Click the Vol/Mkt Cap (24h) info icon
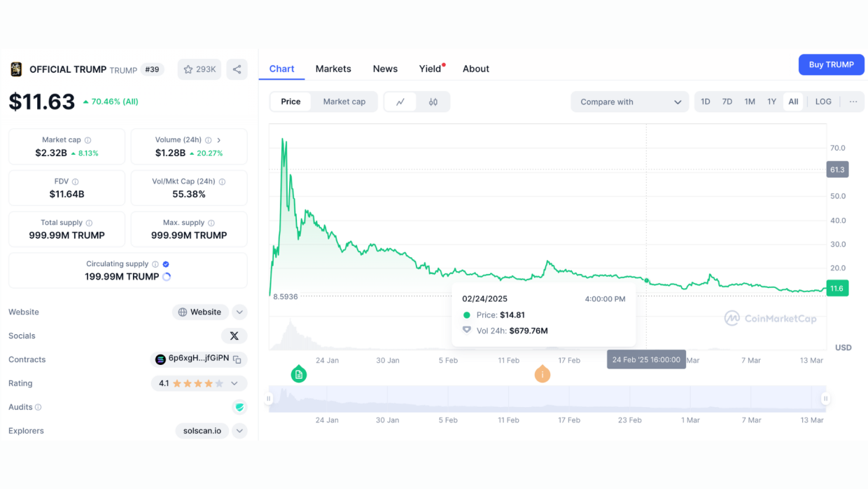This screenshot has width=868, height=489. pos(222,181)
